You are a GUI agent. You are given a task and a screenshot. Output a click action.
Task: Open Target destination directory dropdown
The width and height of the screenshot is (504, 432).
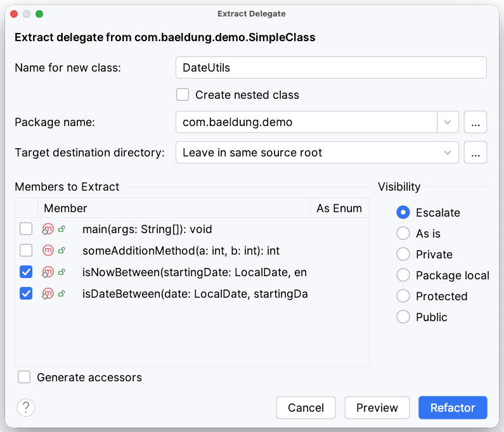448,153
